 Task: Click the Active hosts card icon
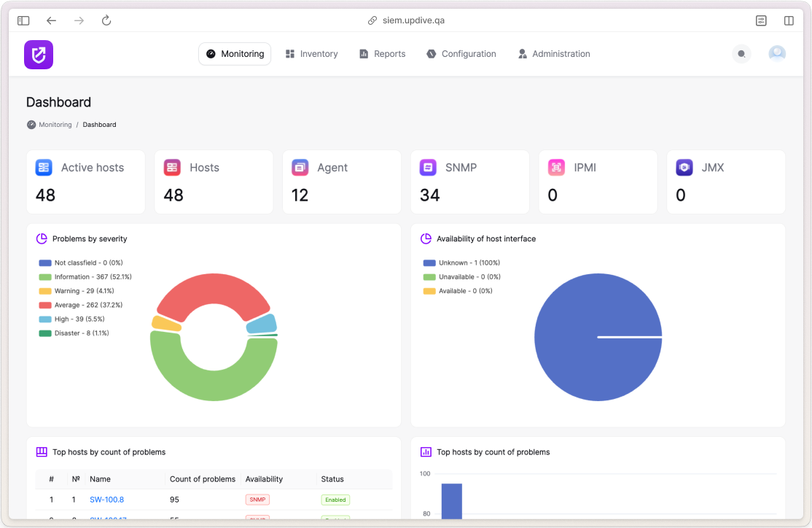pos(44,167)
